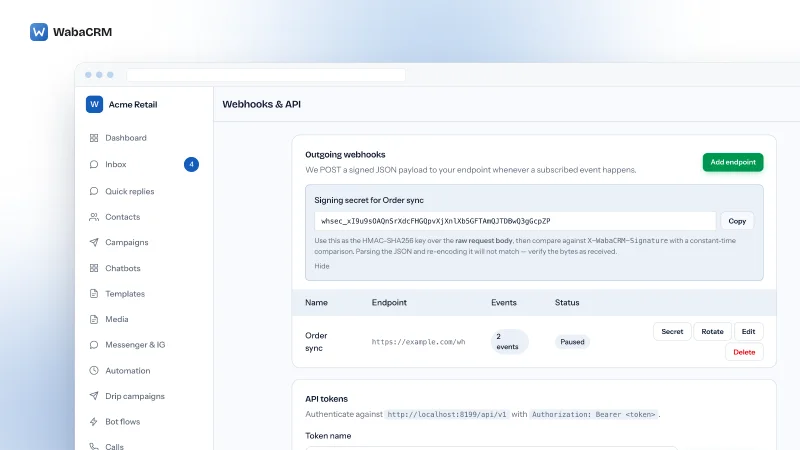Edit the Order sync webhook
The width and height of the screenshot is (800, 450).
[748, 332]
